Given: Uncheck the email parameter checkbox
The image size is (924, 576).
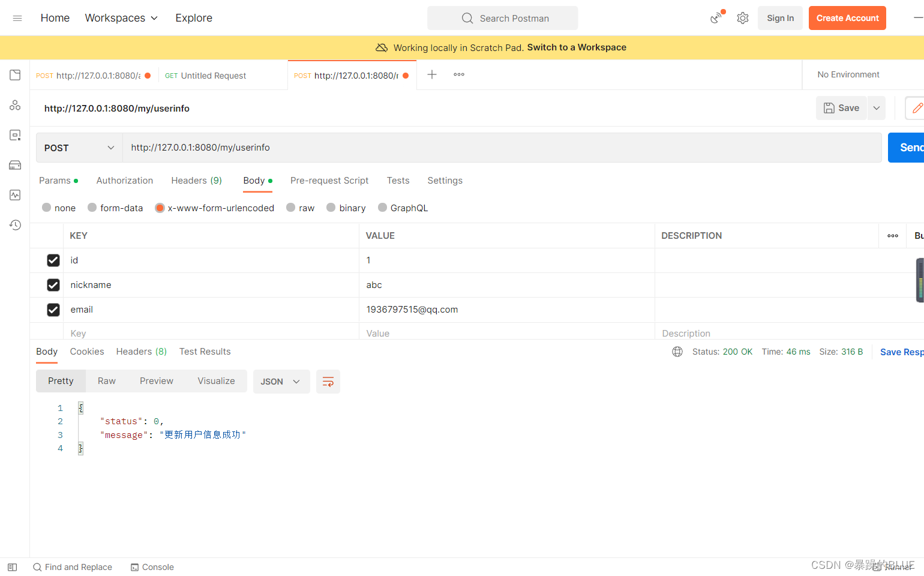Looking at the screenshot, I should coord(53,310).
